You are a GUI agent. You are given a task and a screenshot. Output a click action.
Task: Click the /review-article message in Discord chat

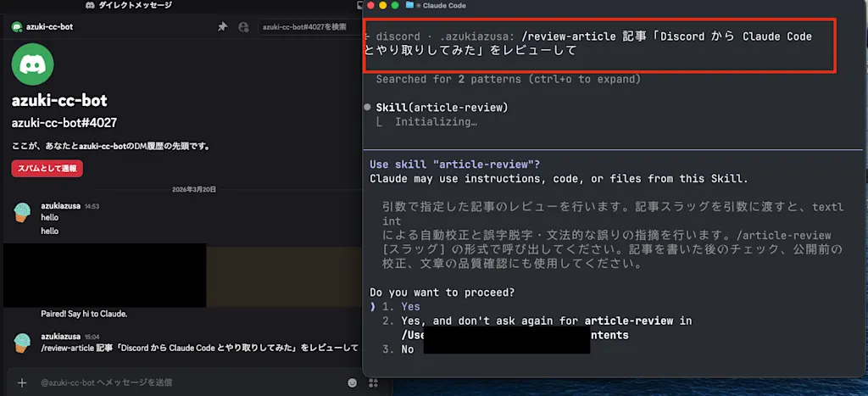click(200, 348)
